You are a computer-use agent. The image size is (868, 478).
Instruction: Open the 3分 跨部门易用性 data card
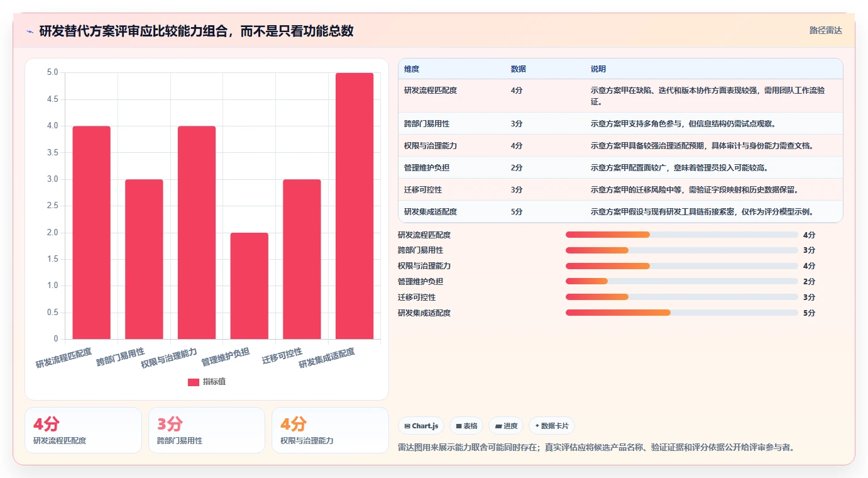pos(207,430)
